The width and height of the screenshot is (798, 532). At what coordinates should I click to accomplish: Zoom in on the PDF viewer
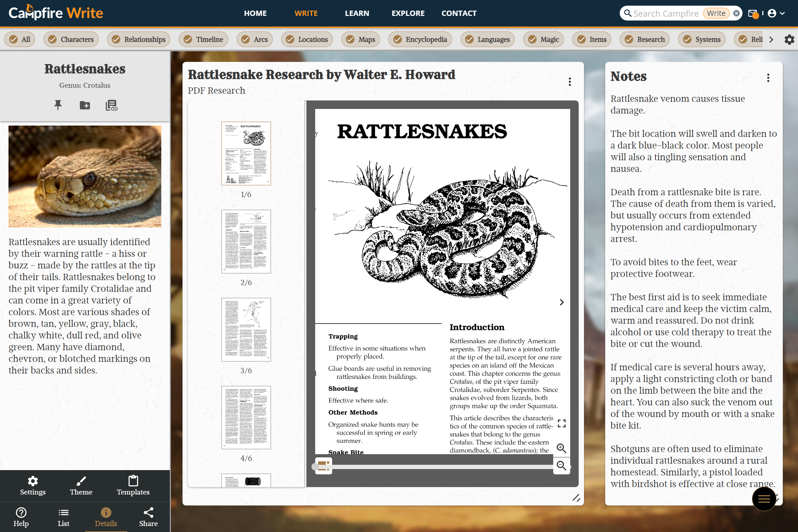tap(561, 448)
